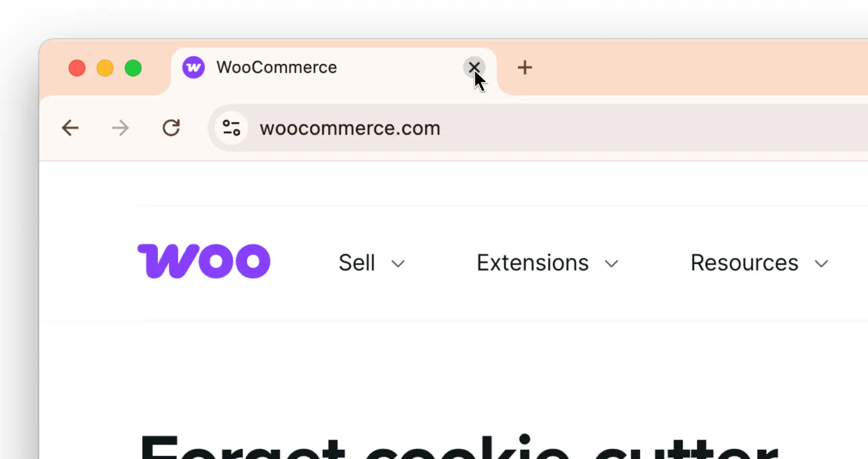Image resolution: width=868 pixels, height=459 pixels.
Task: Click the red close window button
Action: point(77,68)
